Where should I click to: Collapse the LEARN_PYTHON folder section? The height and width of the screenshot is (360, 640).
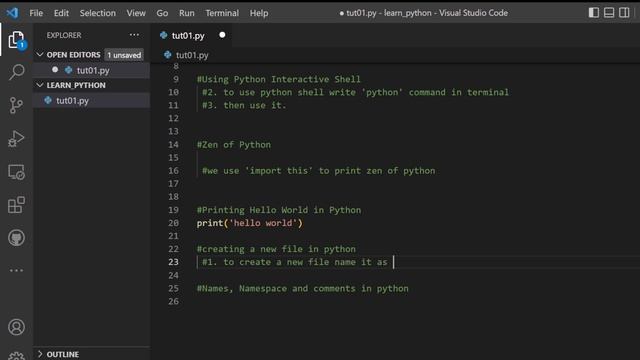pyautogui.click(x=40, y=85)
